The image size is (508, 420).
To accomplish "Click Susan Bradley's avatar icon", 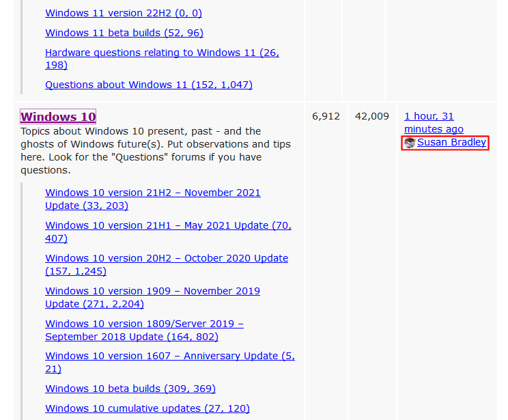I will pos(410,143).
